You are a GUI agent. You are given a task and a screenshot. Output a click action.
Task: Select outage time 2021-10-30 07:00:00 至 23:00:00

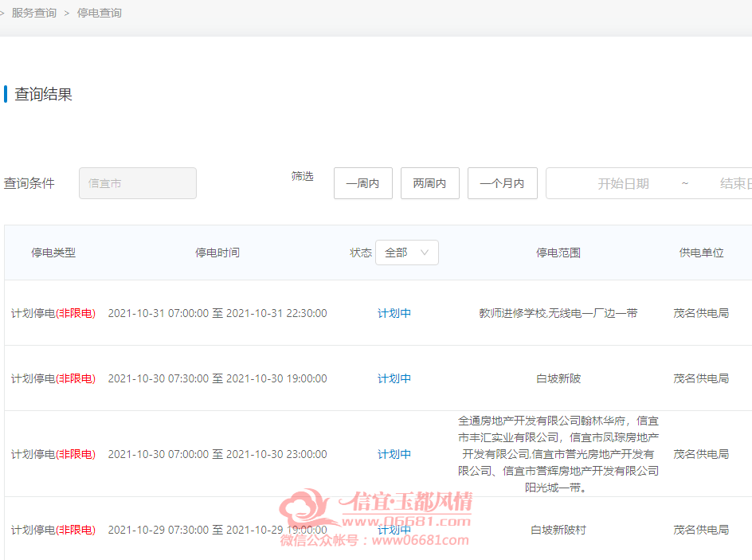click(x=217, y=454)
